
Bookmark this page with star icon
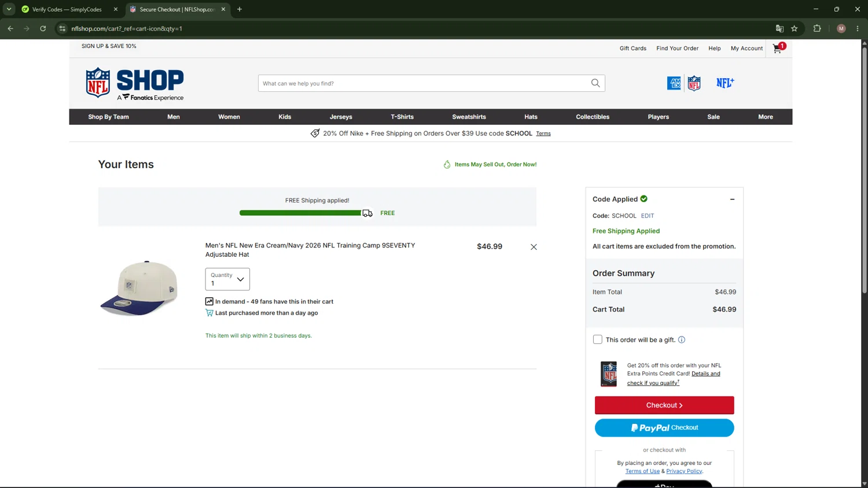795,28
